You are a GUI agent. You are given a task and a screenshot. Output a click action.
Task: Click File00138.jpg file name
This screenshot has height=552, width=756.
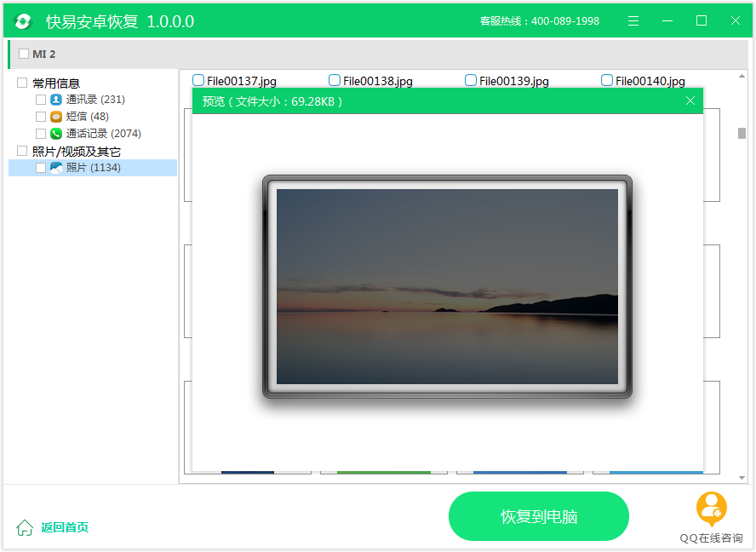pyautogui.click(x=378, y=81)
